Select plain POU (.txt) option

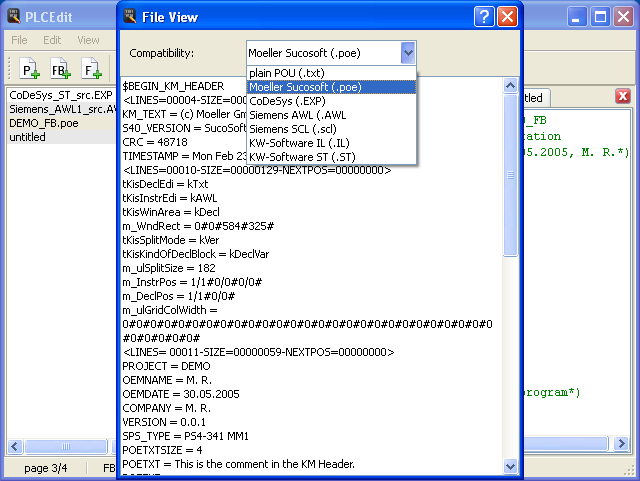[x=331, y=73]
